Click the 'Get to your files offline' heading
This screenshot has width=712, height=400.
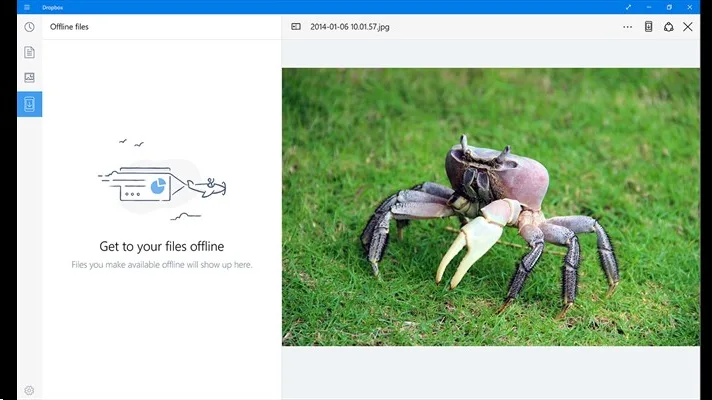tap(161, 246)
